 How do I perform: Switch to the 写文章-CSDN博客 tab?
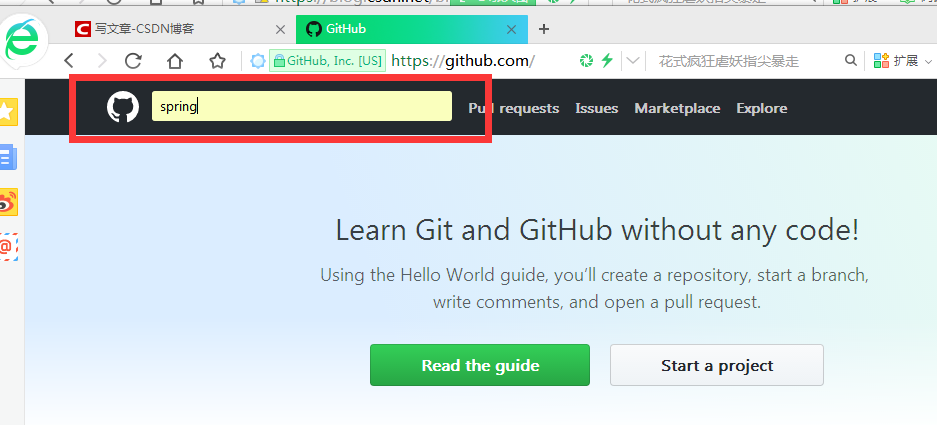[180, 29]
